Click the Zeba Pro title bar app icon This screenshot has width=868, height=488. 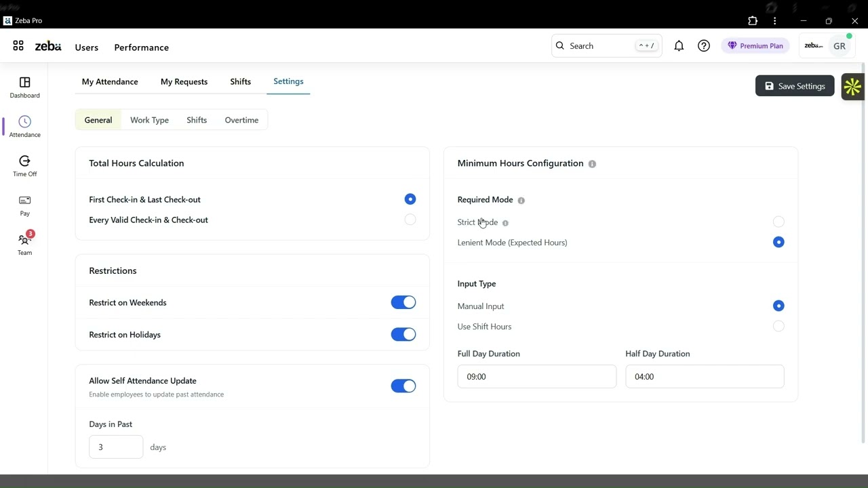(x=7, y=21)
